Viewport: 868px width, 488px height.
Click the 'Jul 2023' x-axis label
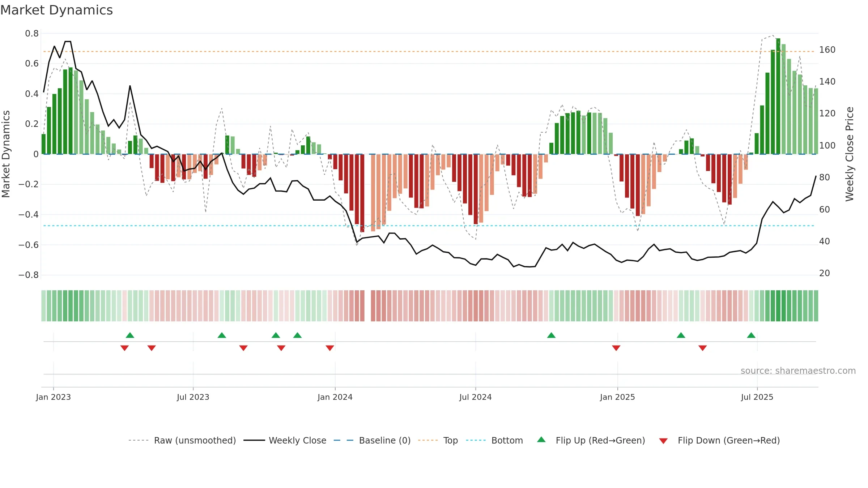[x=193, y=397]
